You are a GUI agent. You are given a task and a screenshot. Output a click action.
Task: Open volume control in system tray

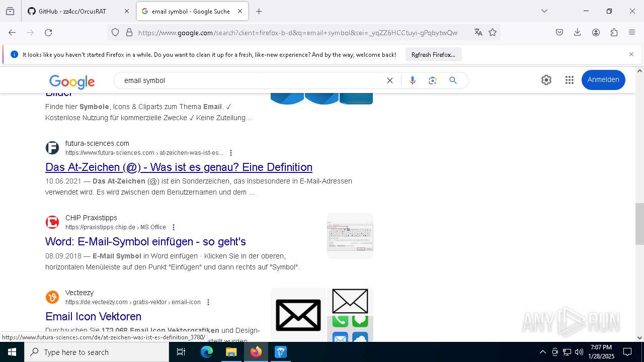[579, 352]
